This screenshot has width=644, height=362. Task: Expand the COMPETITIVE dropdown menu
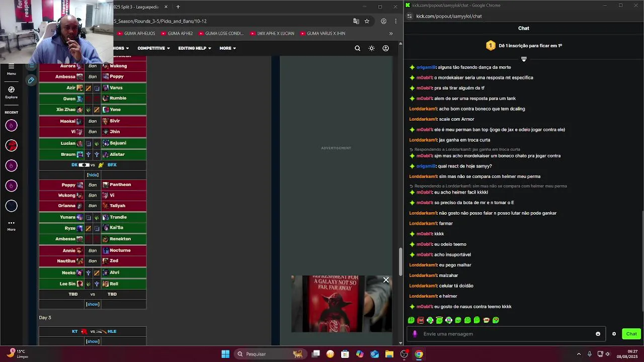click(153, 48)
